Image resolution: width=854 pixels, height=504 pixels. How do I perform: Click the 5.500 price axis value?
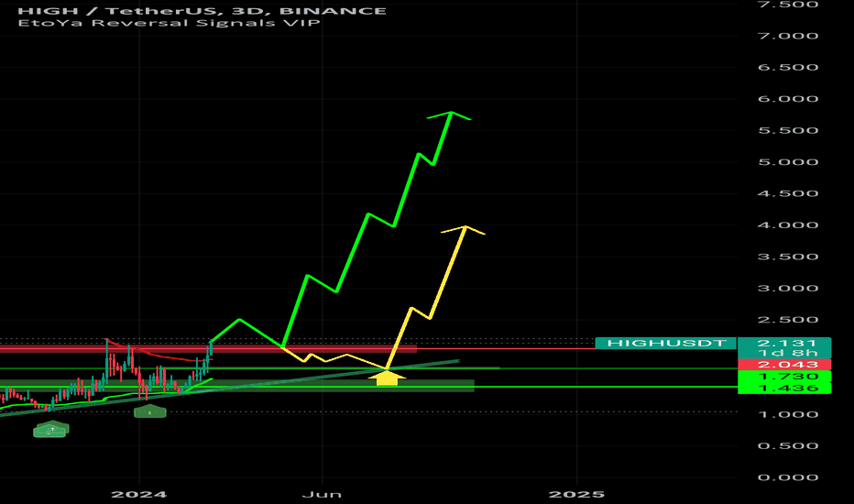(x=787, y=131)
